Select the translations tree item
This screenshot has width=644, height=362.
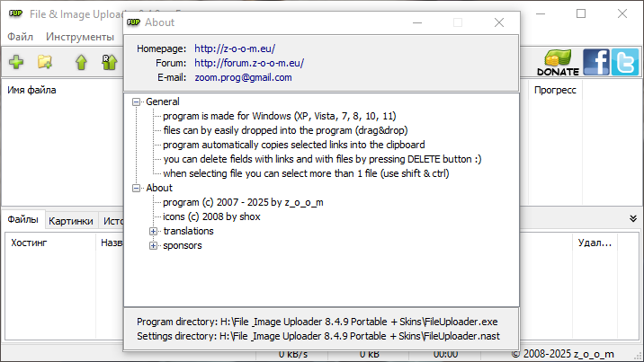click(x=188, y=231)
